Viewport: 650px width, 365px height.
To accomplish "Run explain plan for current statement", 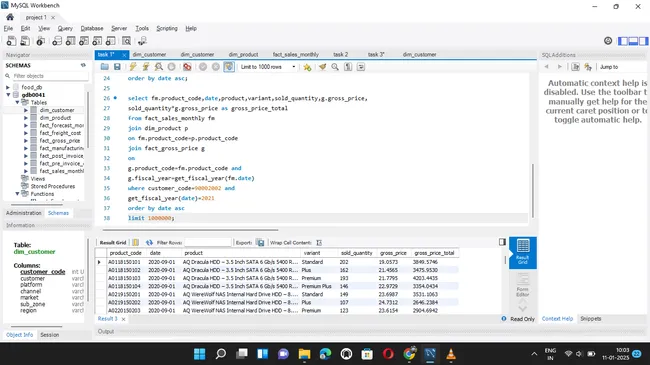I will pos(159,67).
